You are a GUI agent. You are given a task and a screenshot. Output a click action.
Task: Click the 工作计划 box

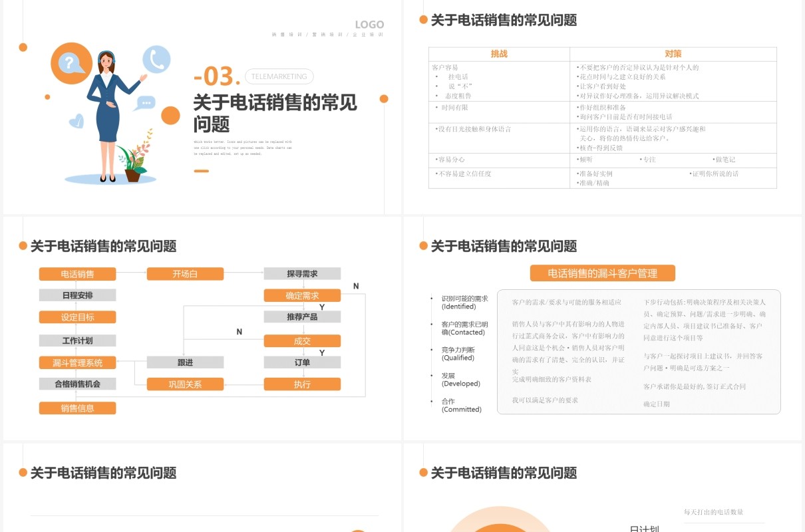(x=77, y=340)
